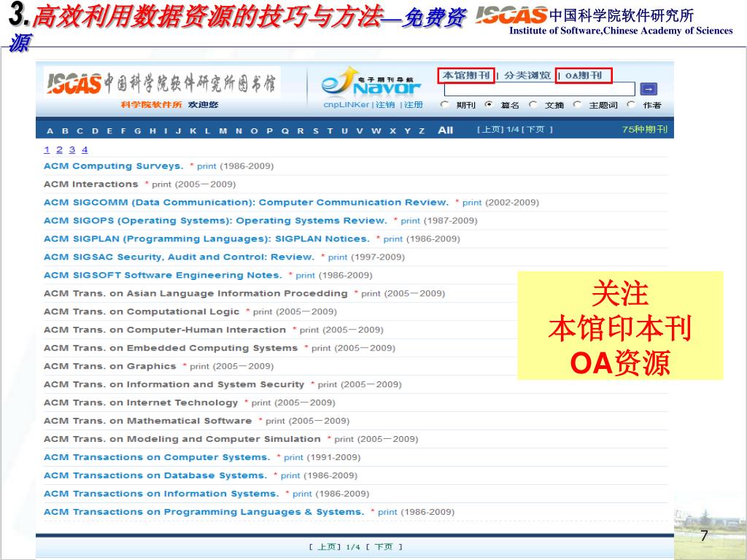This screenshot has height=560, width=747.
Task: Go to page 3 link
Action: click(x=72, y=150)
